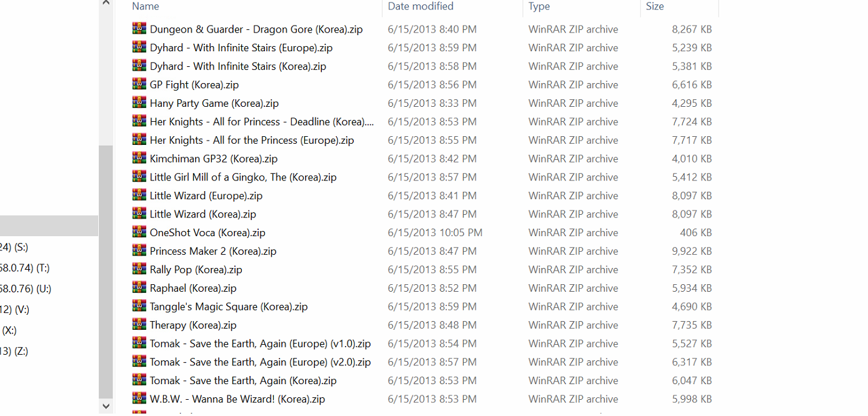This screenshot has width=868, height=416.
Task: Click the archive icon for Rally Pop (Korea).zip
Action: click(x=139, y=269)
